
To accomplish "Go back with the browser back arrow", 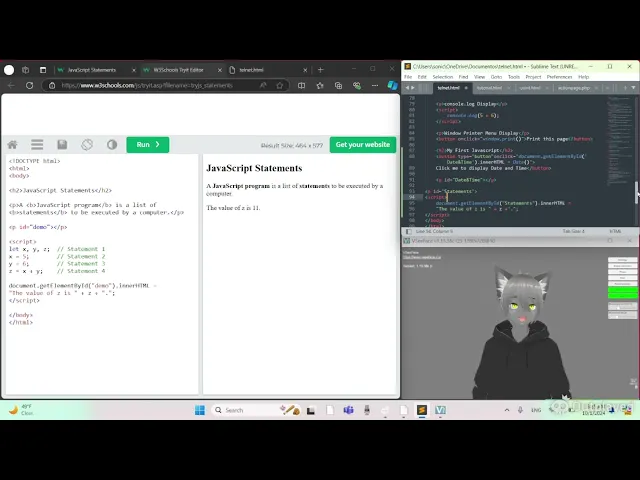I will coord(11,85).
